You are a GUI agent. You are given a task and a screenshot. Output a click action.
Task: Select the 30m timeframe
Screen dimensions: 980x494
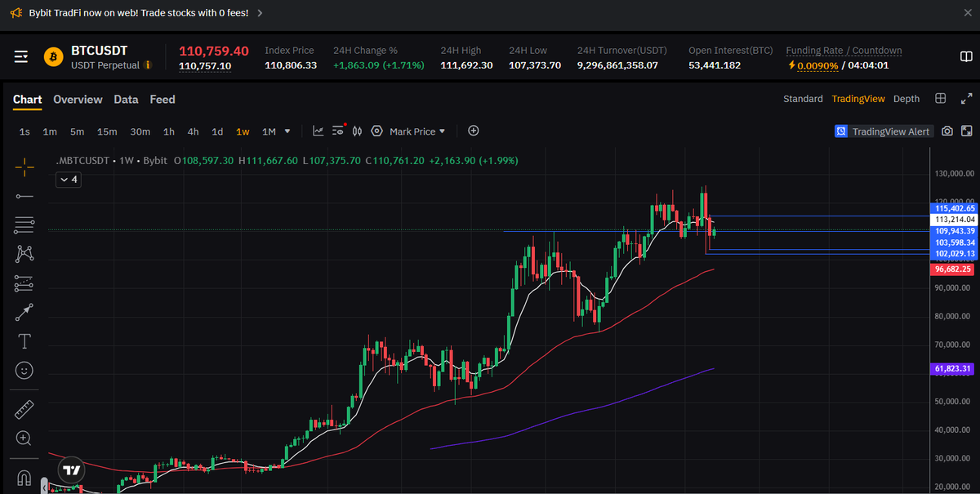140,131
